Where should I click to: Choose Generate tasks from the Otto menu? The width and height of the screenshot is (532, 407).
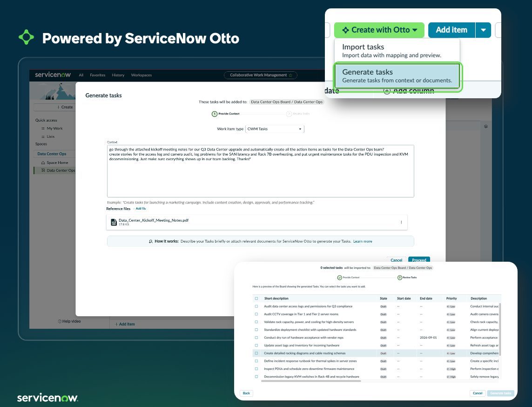pos(397,76)
